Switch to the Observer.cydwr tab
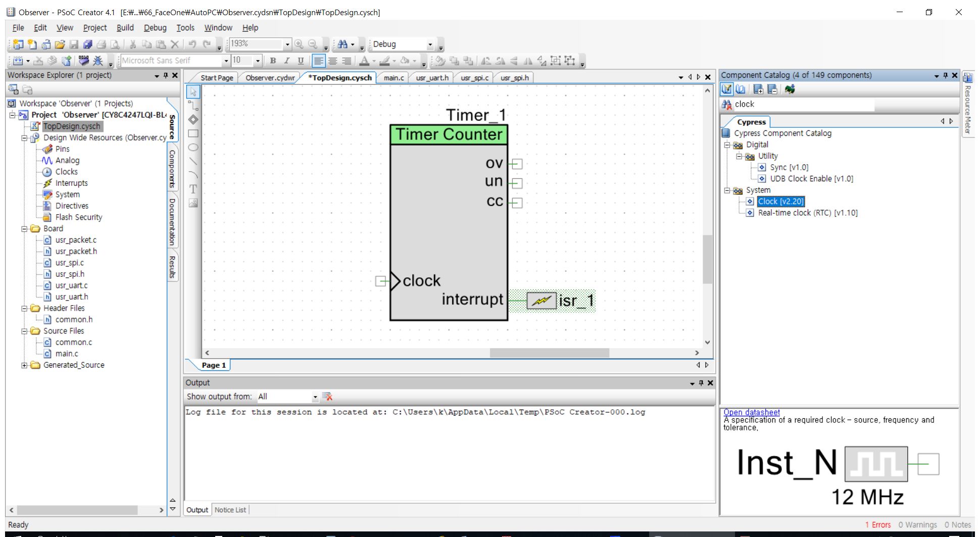Viewport: 980px width, 537px height. click(x=270, y=78)
